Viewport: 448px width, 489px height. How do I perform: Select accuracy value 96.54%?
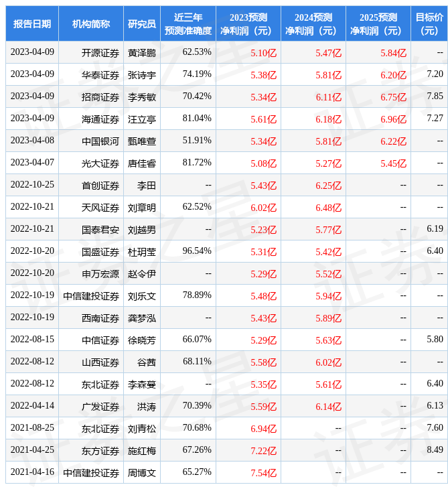tap(197, 251)
